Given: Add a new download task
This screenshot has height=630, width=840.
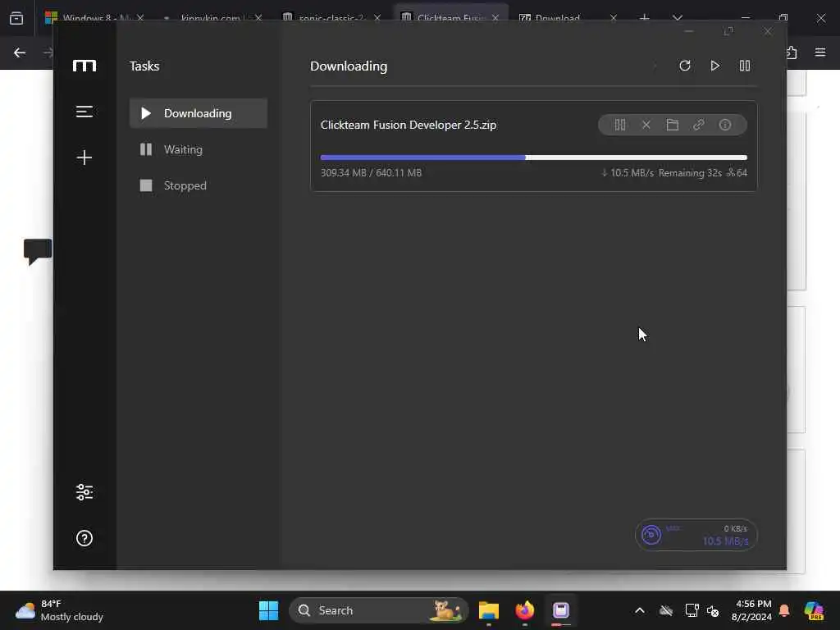Looking at the screenshot, I should click(84, 157).
